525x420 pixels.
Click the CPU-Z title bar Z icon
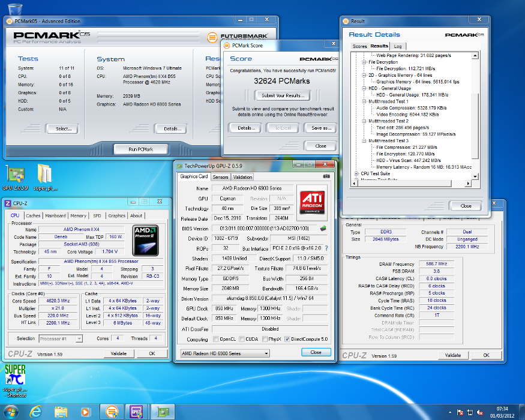point(8,203)
